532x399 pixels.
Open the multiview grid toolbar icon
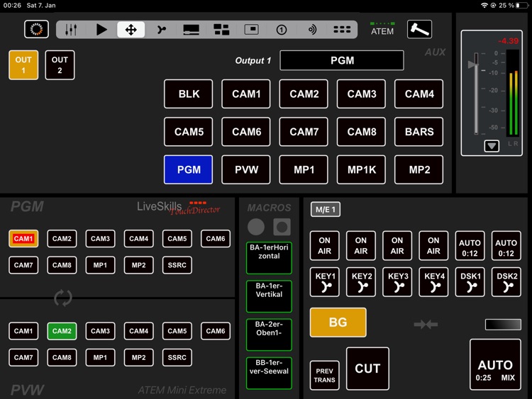click(x=221, y=30)
